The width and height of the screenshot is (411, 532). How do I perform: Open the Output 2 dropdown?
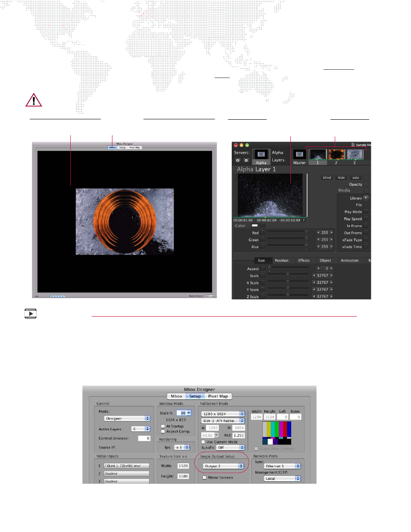pyautogui.click(x=224, y=466)
